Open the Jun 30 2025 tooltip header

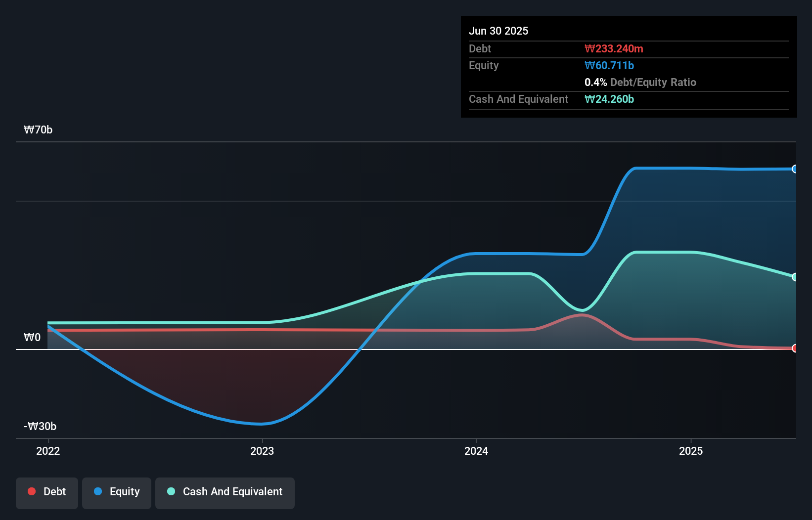point(498,31)
